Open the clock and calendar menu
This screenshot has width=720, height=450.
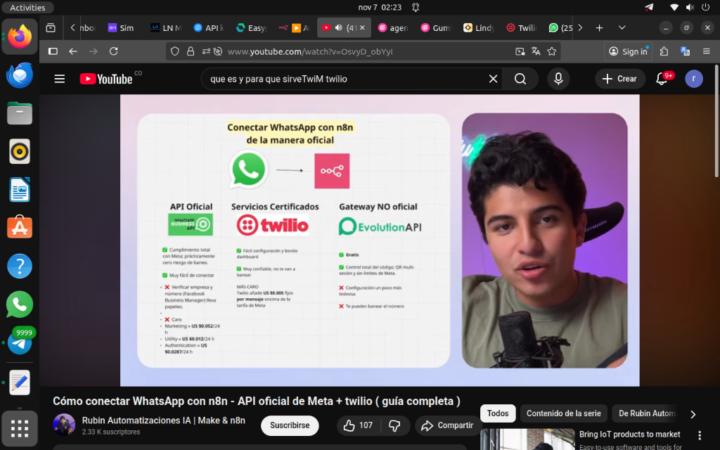coord(379,7)
